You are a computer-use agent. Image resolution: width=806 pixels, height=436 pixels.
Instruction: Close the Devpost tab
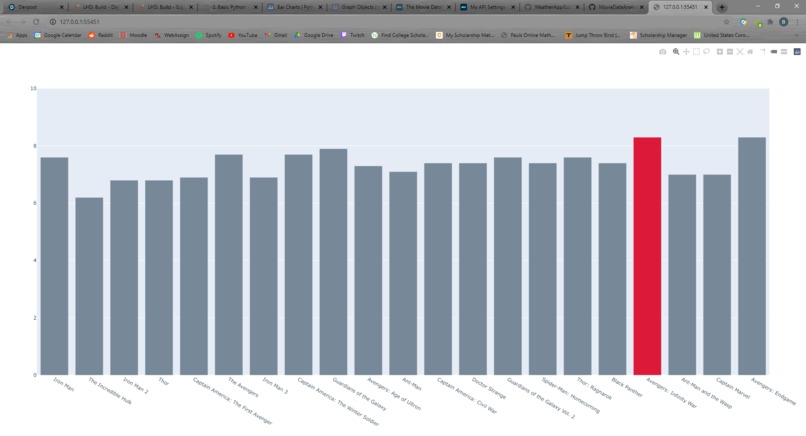point(61,7)
